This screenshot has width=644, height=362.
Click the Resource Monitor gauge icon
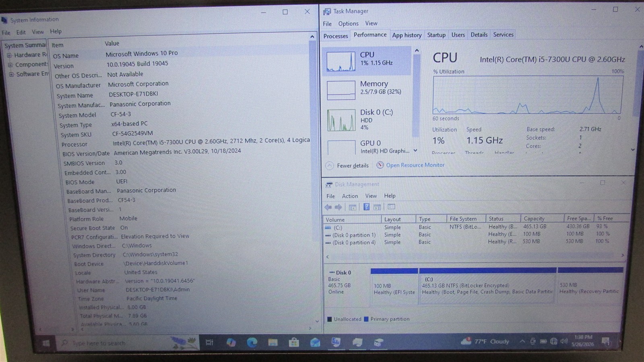pos(380,165)
